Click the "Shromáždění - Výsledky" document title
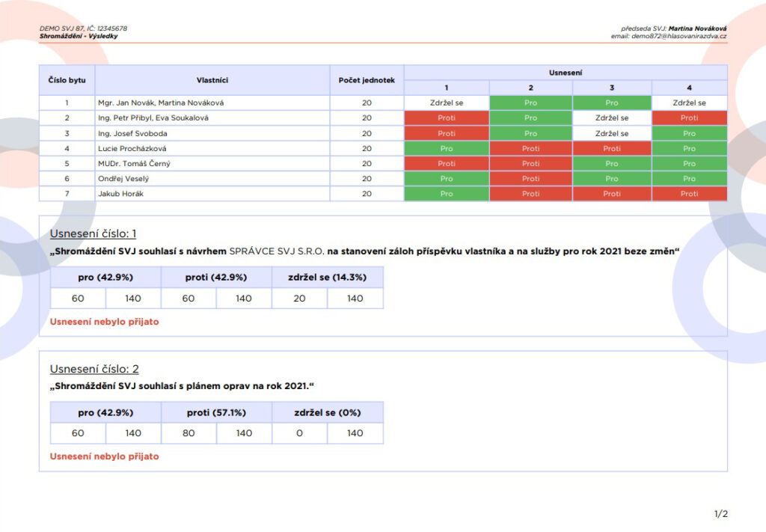This screenshot has height=532, width=766. click(79, 36)
